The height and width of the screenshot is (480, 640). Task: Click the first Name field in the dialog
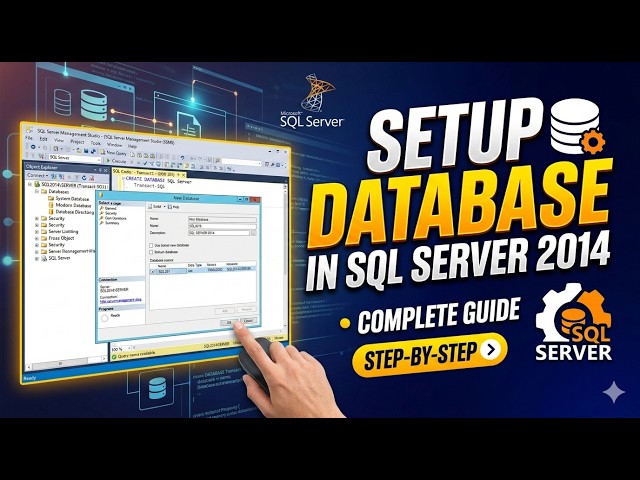tap(222, 220)
